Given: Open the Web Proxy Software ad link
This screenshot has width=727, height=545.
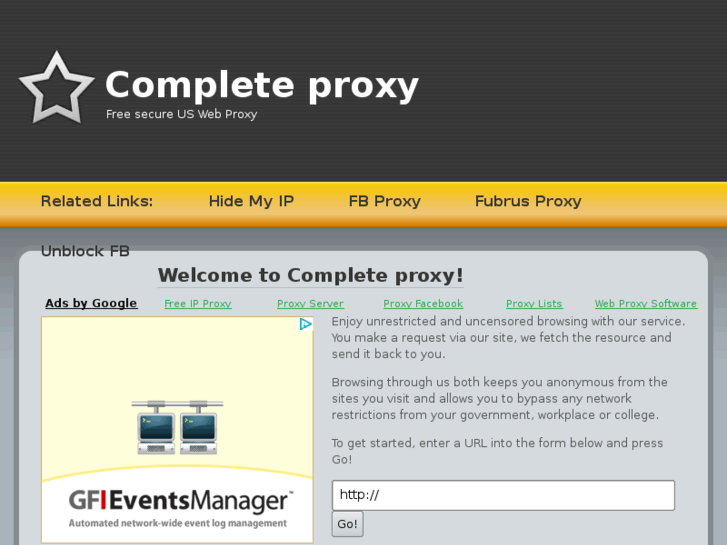Looking at the screenshot, I should [646, 304].
